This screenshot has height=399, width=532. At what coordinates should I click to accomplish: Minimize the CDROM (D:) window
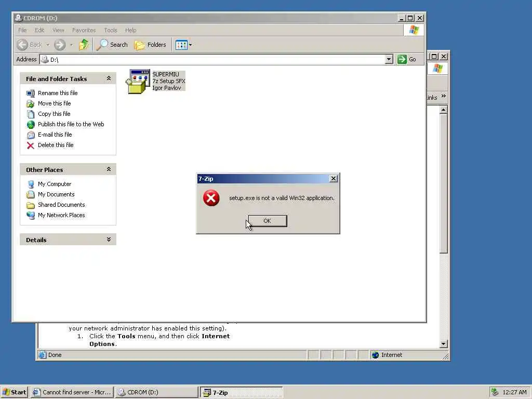tap(402, 18)
